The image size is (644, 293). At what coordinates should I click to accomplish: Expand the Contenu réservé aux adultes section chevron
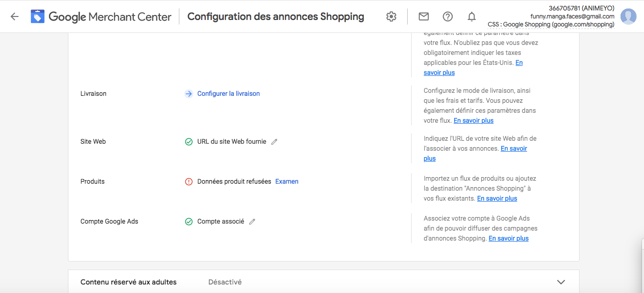[x=561, y=282]
